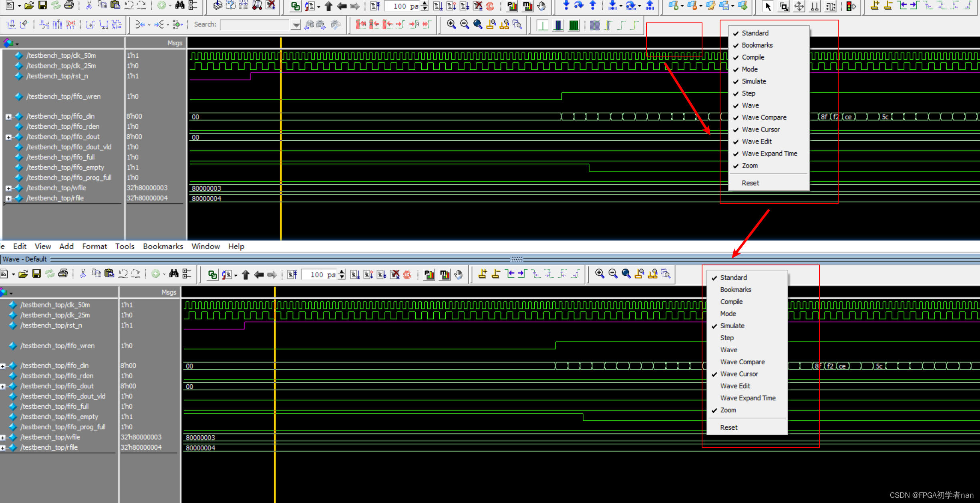Open the Format menu
Screen dimensions: 980x503
click(x=95, y=246)
